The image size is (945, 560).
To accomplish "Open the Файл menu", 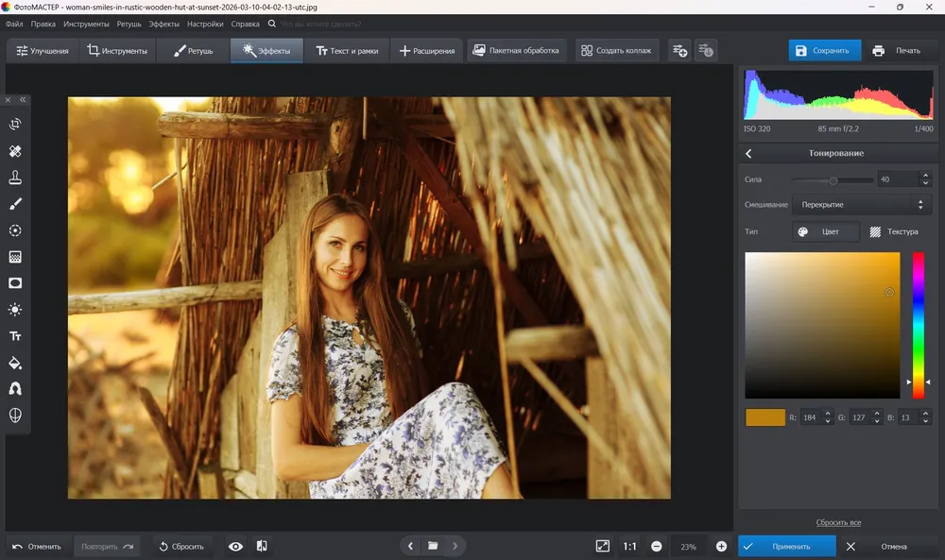I will (x=14, y=25).
